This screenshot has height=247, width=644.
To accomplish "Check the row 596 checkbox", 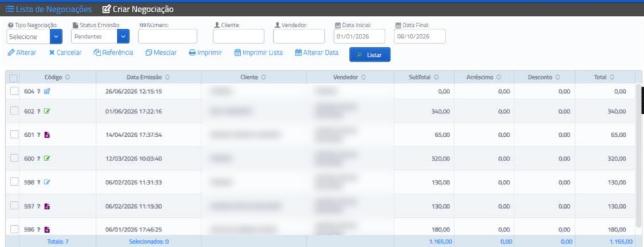I will click(14, 229).
